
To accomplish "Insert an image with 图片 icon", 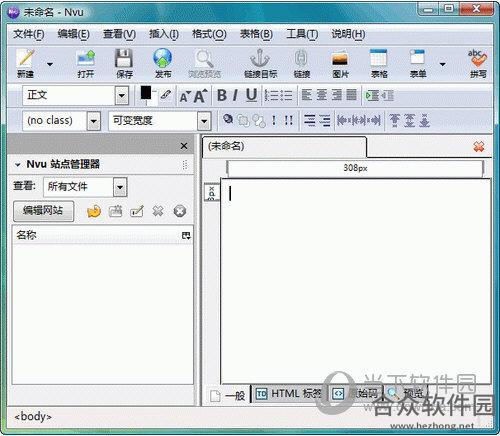I will click(x=340, y=63).
